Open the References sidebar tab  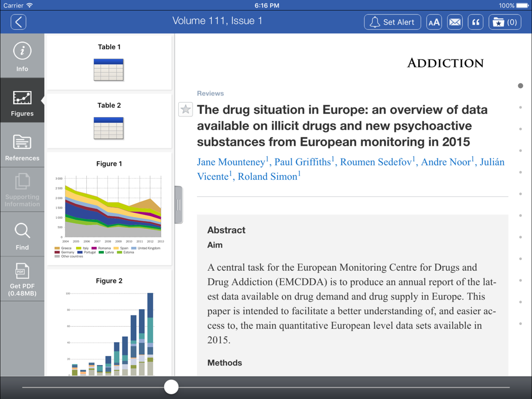[x=22, y=145]
